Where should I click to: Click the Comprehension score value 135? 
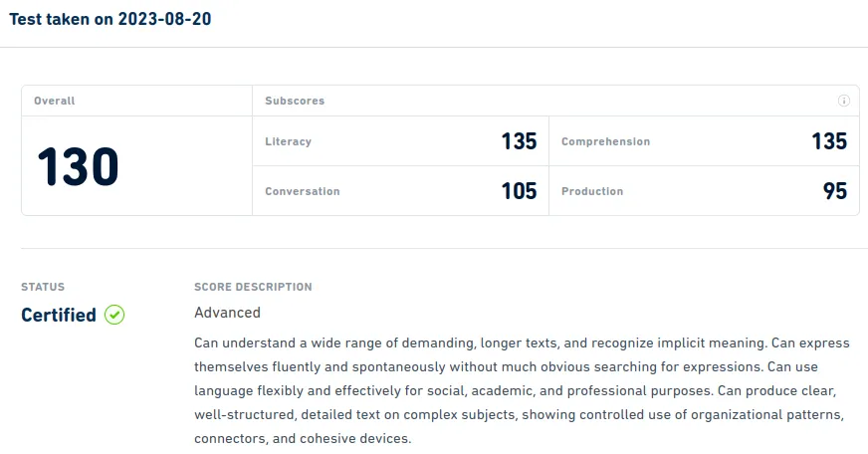(x=828, y=141)
